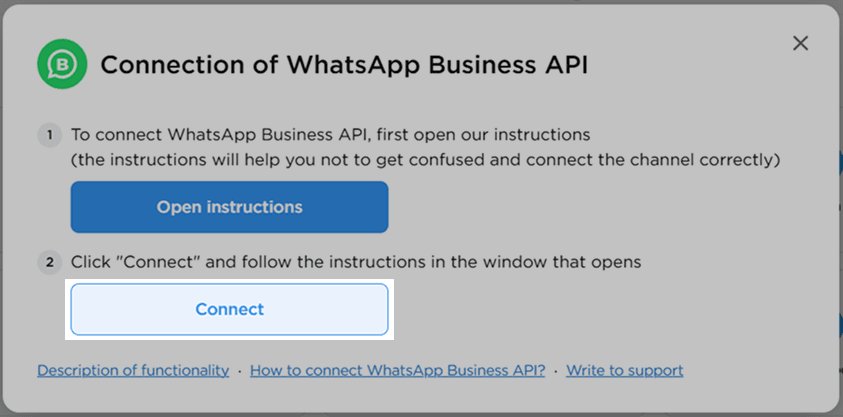843x417 pixels.
Task: Select the Write to support link
Action: click(x=624, y=370)
